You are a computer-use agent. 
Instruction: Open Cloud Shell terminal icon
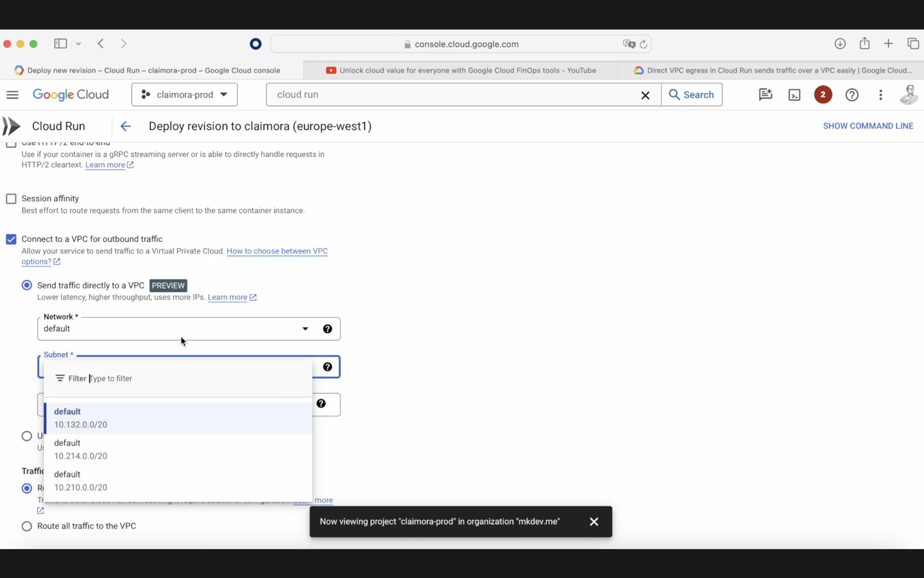tap(795, 95)
